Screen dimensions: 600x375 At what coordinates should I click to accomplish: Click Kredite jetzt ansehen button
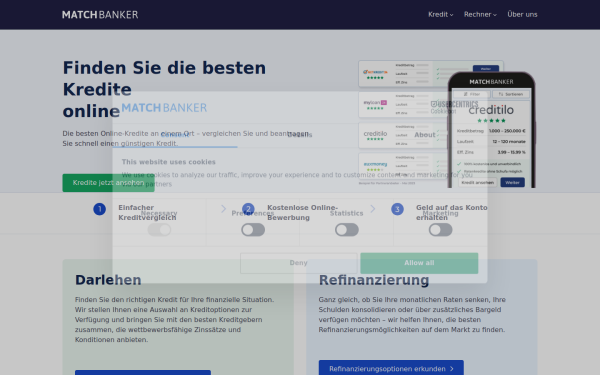pyautogui.click(x=108, y=183)
